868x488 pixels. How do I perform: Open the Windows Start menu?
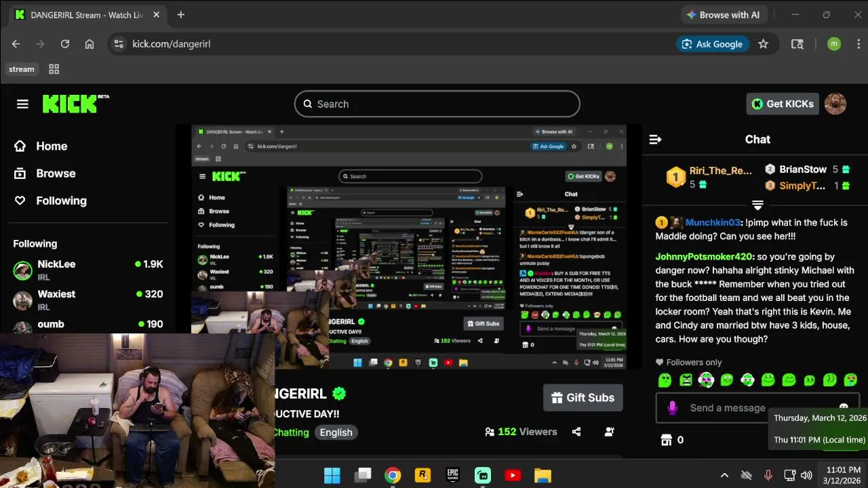[332, 476]
